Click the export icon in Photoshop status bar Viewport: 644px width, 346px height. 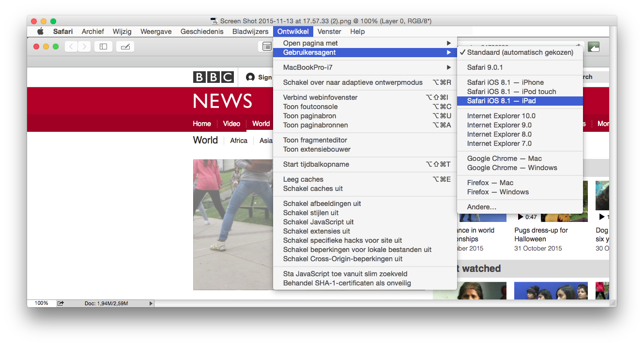(61, 303)
